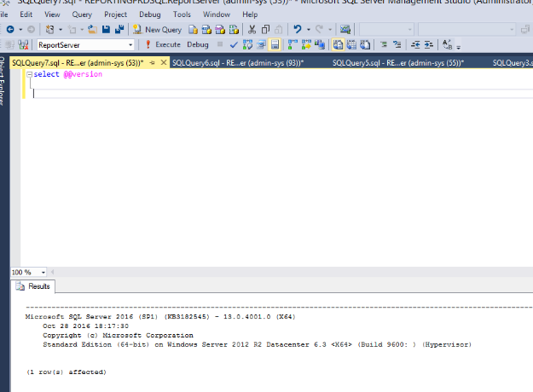Viewport: 533px width, 392px height.
Task: Click the Decrease Indent icon
Action: tap(415, 45)
